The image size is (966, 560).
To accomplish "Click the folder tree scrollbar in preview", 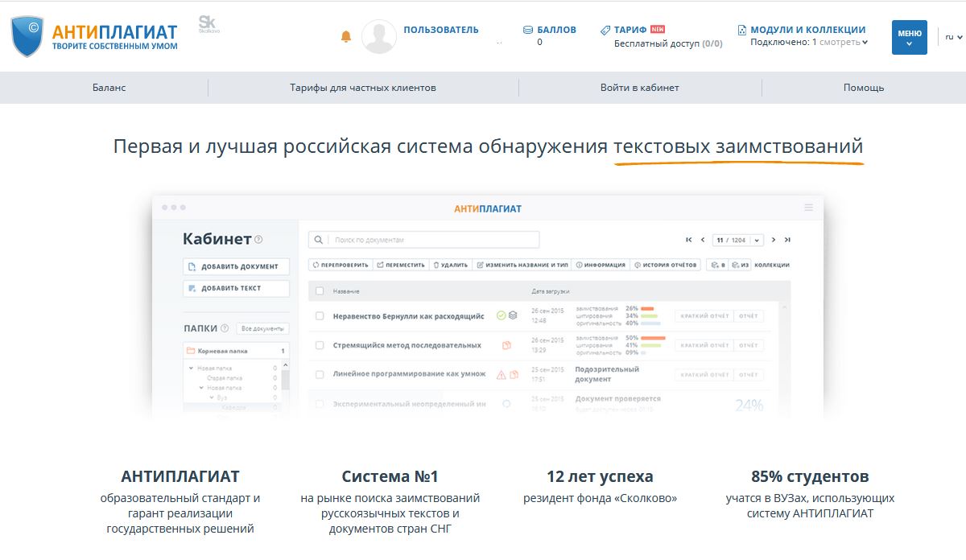I will pos(284,378).
